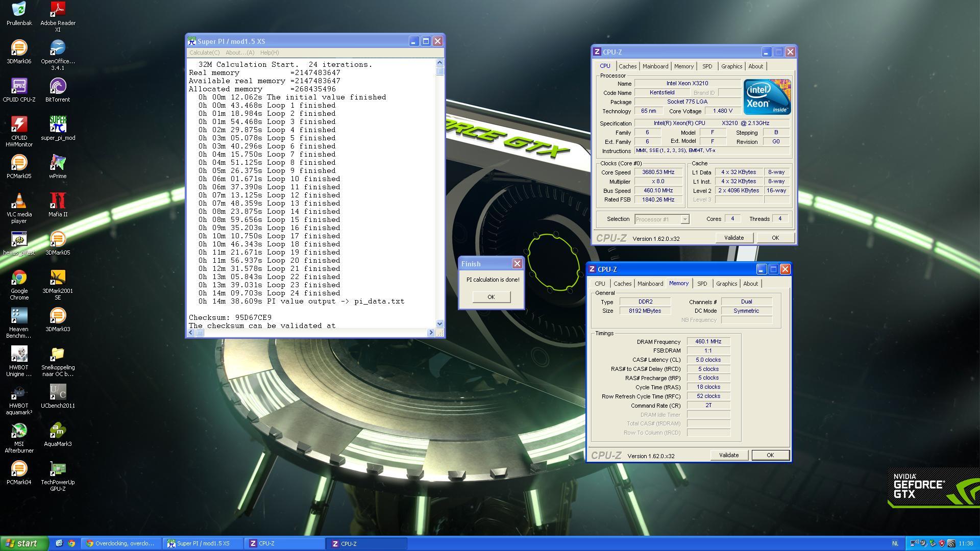This screenshot has height=551, width=980.
Task: Click Chrome quick launch icon in taskbar
Action: 71,544
